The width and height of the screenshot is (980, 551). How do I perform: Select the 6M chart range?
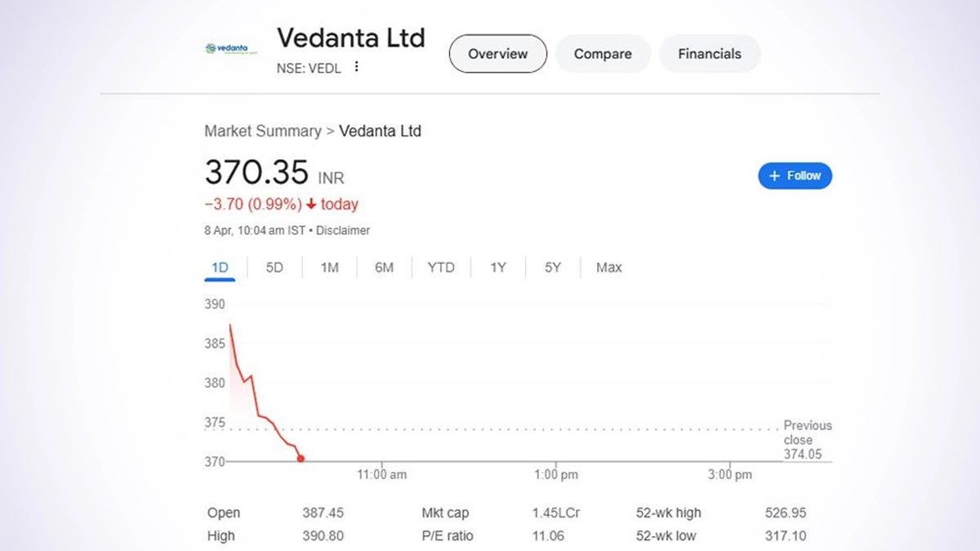click(x=384, y=268)
